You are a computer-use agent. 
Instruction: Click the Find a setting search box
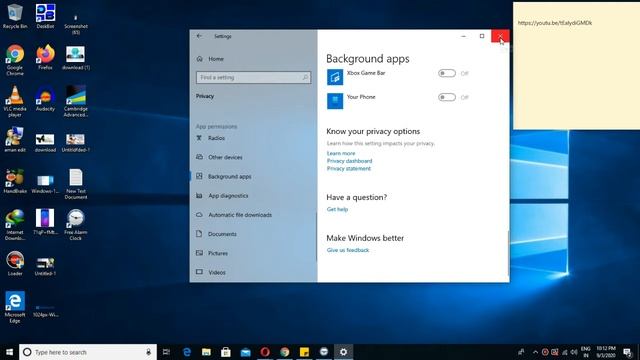coord(253,78)
